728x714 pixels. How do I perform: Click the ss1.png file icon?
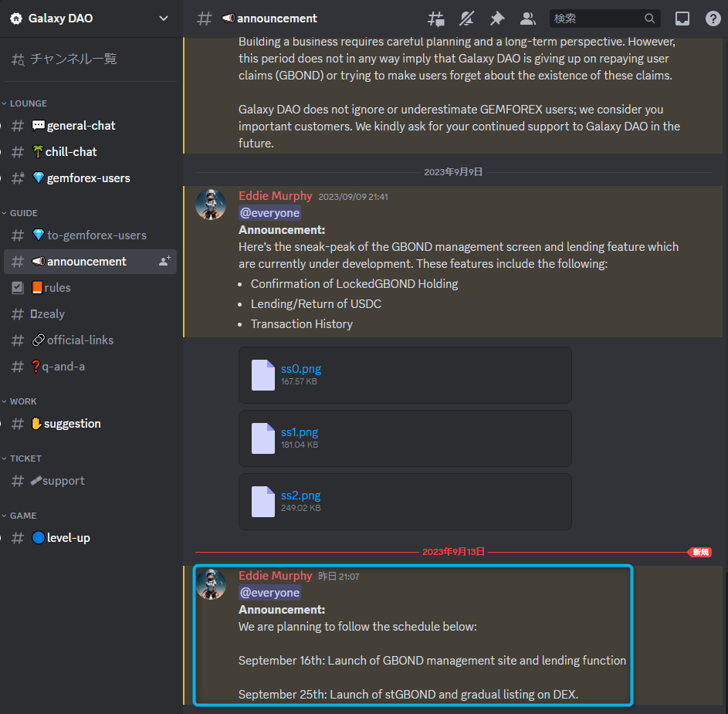pyautogui.click(x=262, y=438)
